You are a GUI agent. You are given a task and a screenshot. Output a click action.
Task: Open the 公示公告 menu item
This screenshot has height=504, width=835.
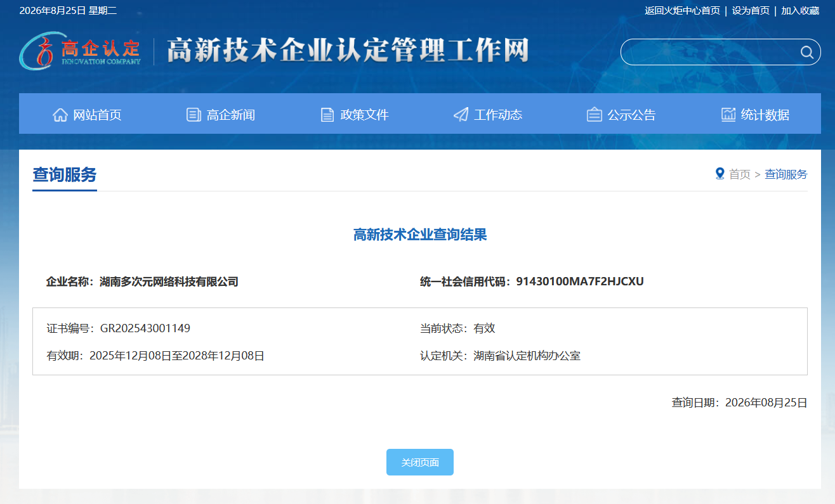(621, 115)
